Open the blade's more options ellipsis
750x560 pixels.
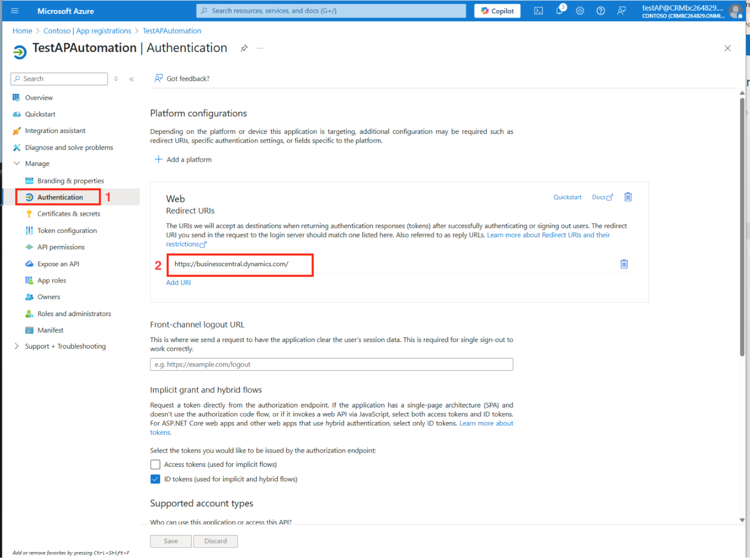click(260, 48)
